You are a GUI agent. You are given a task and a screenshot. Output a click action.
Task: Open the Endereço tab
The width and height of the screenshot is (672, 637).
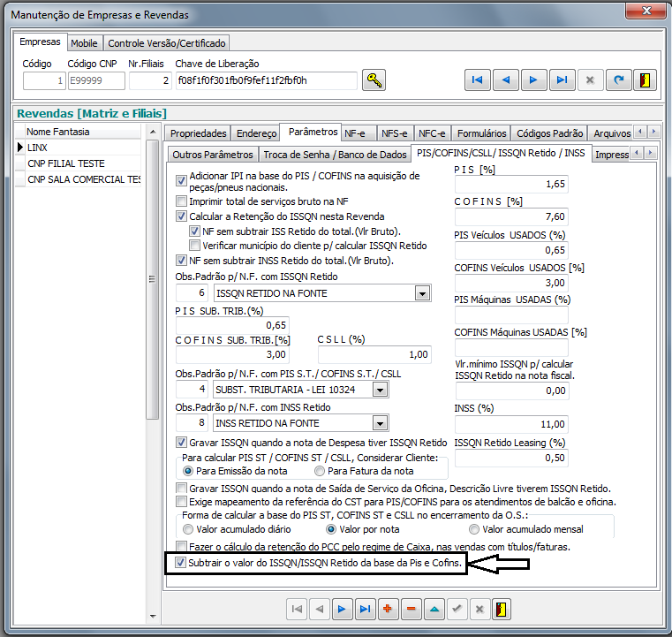click(256, 133)
